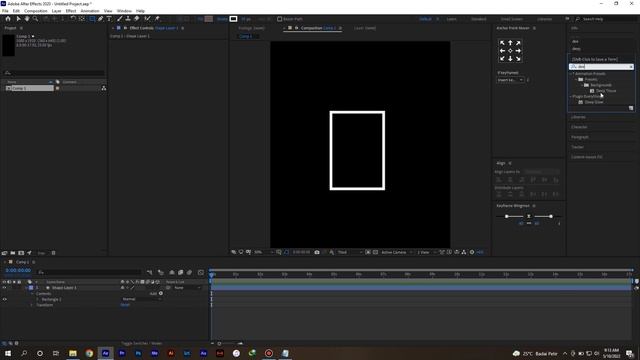640x360 pixels.
Task: Select the Pen tool
Action: click(100, 19)
